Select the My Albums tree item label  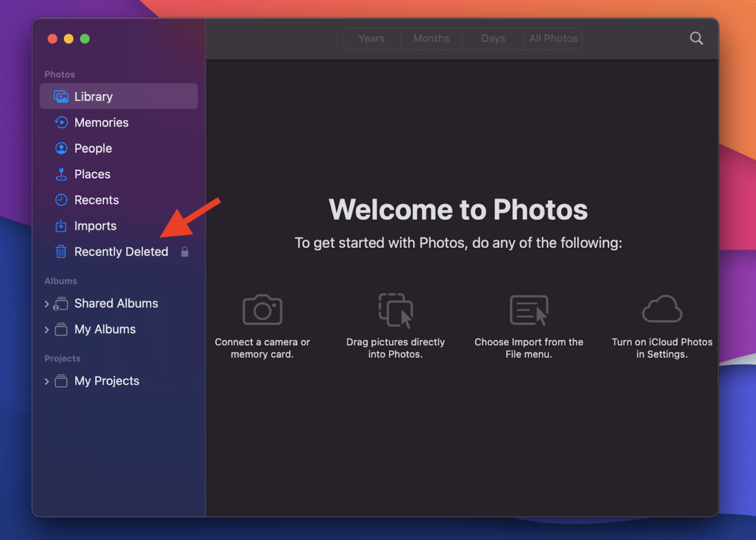pos(105,329)
